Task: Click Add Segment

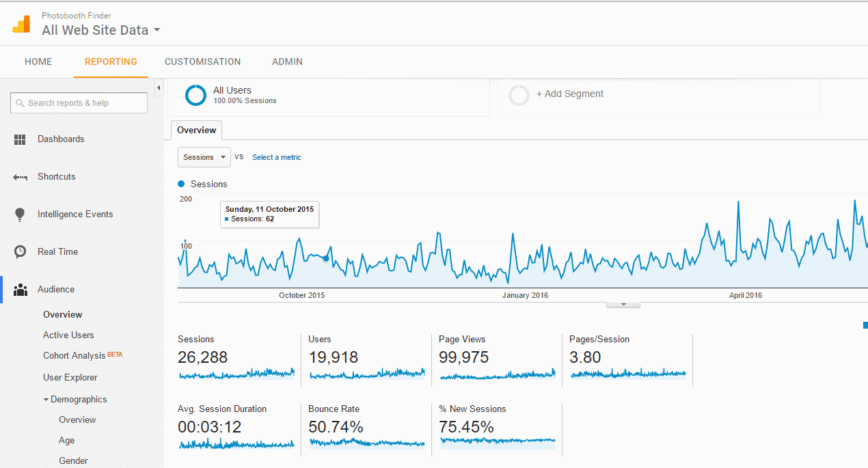Action: (x=570, y=94)
